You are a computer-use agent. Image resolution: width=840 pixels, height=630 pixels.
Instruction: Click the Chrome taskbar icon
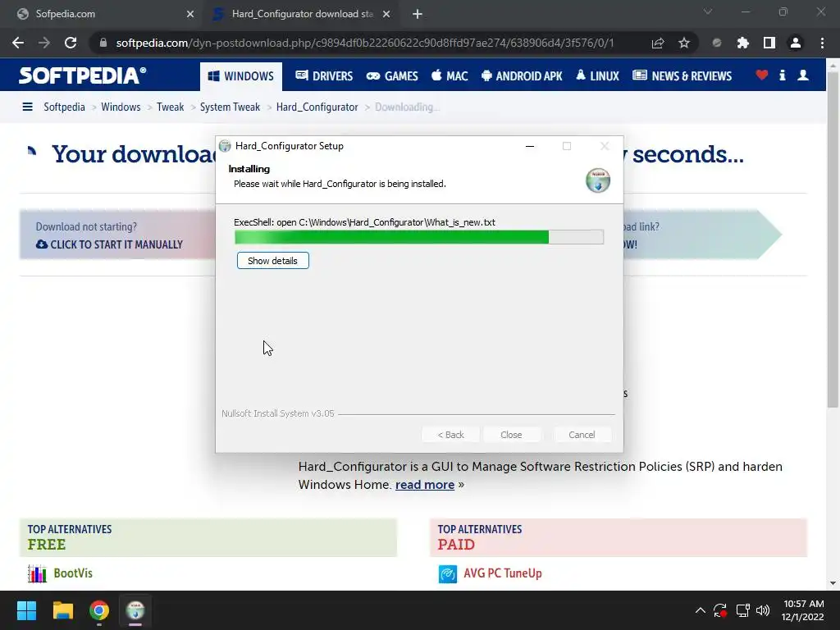[x=99, y=610]
